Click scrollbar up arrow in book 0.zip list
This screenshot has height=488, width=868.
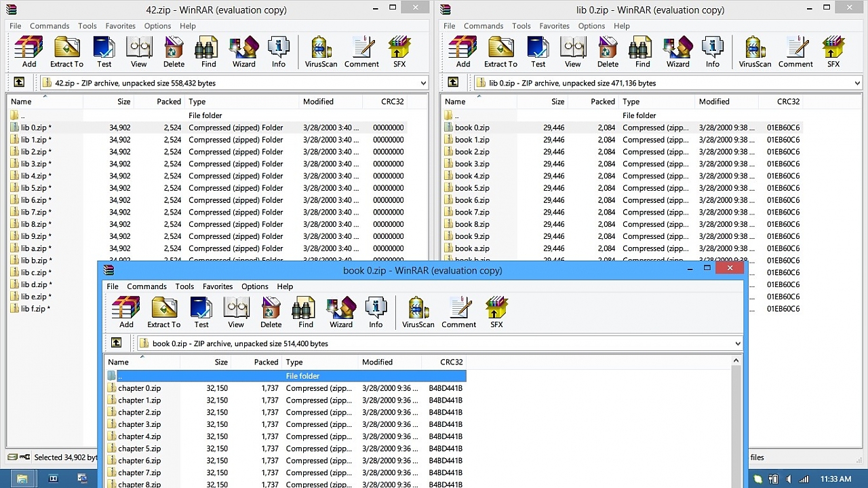pos(736,362)
